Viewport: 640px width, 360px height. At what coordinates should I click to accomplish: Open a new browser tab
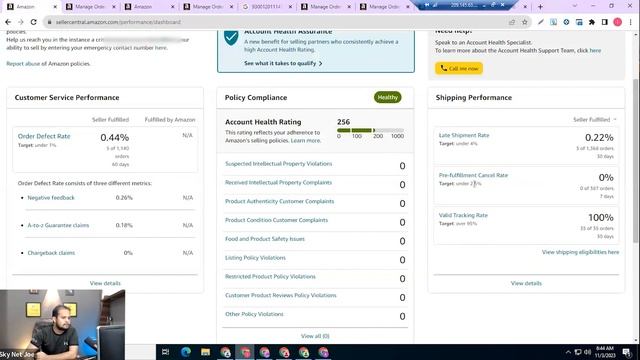540,7
